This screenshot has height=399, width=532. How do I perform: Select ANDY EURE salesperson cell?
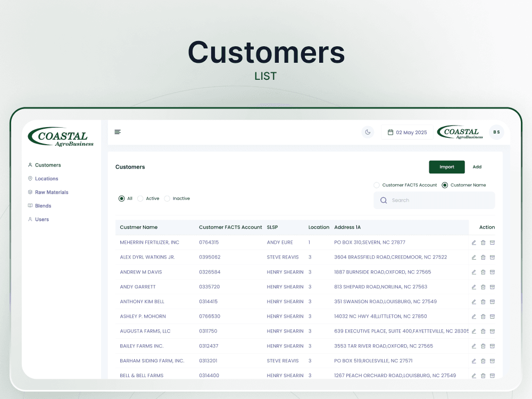tap(280, 242)
